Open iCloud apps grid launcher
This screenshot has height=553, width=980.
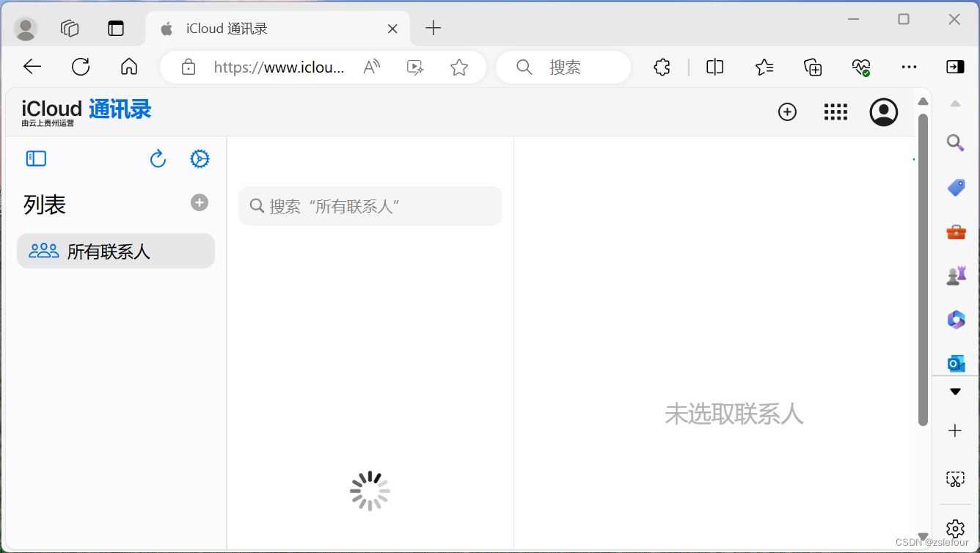(x=835, y=112)
